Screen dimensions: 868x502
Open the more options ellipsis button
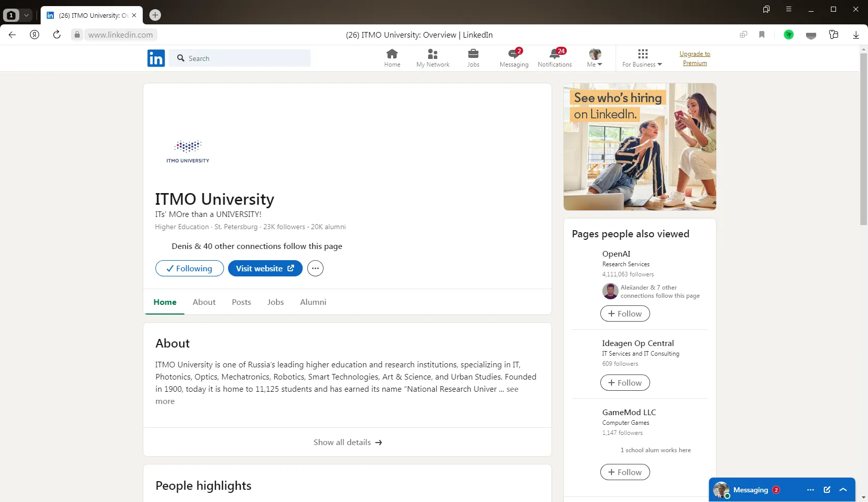[315, 268]
